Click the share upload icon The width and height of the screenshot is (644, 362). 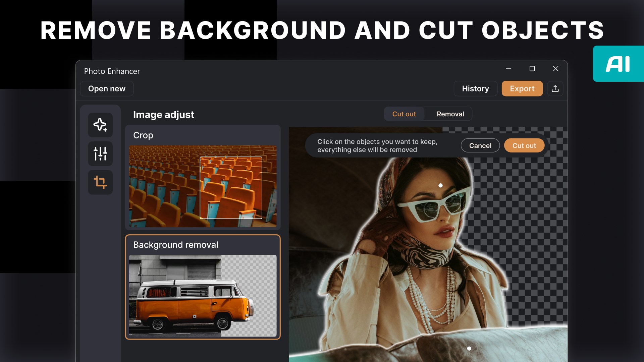coord(555,88)
